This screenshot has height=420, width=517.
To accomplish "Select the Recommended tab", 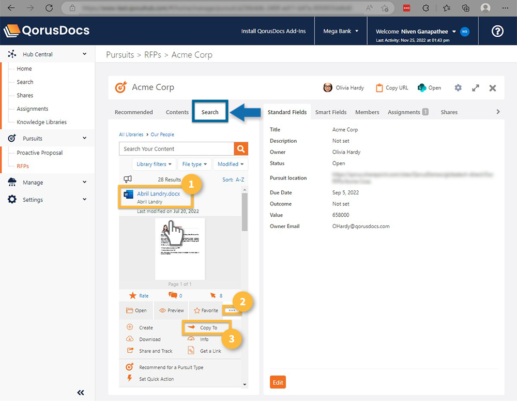I will [x=134, y=112].
